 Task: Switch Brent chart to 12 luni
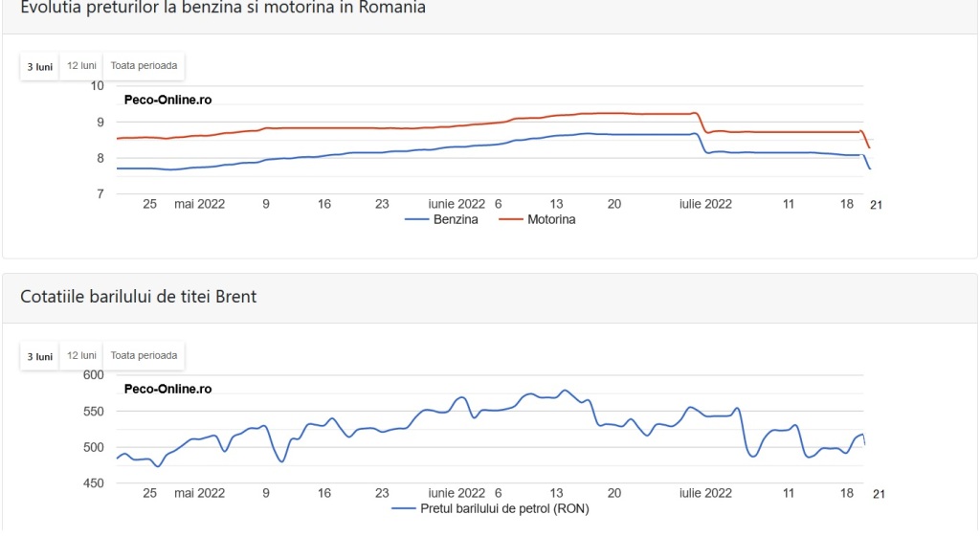(x=81, y=356)
